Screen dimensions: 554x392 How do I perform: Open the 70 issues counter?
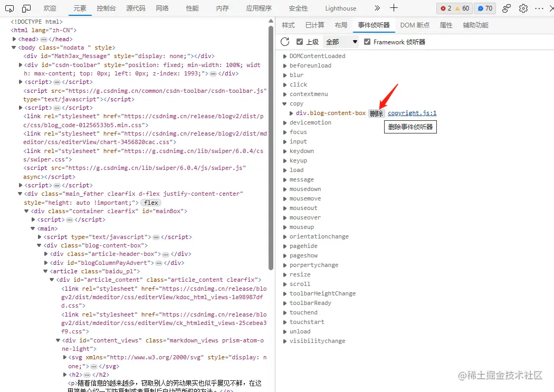485,8
